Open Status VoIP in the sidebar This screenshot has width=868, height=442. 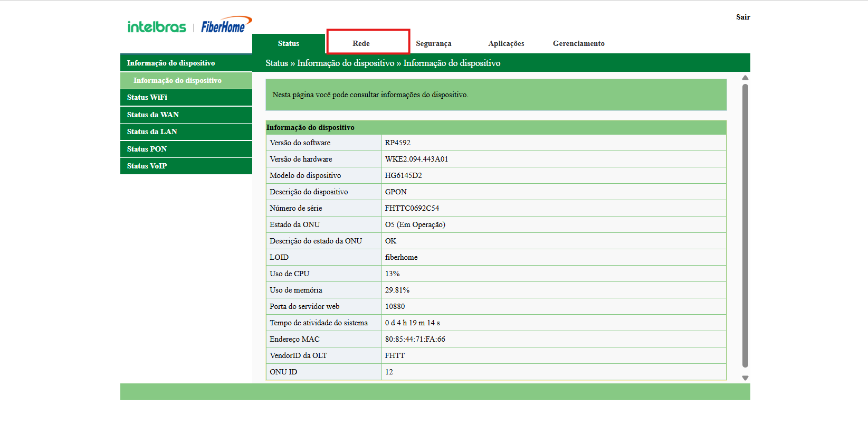point(147,166)
